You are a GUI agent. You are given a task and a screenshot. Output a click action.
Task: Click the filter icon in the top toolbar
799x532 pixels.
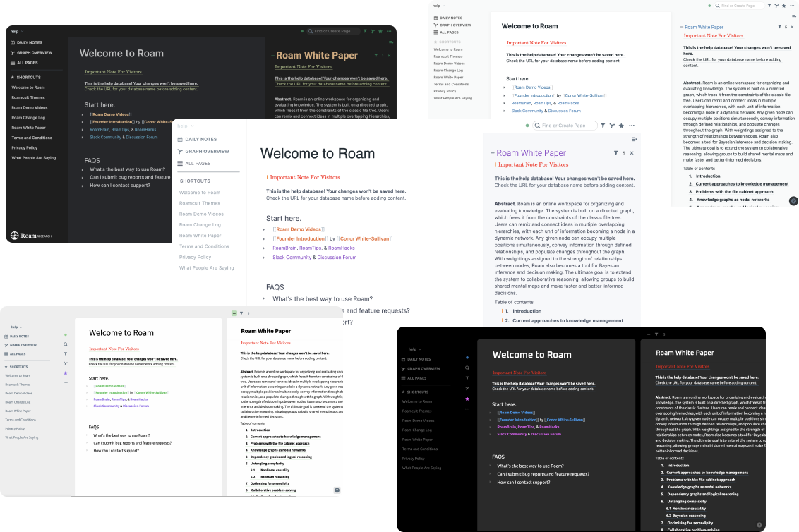(x=603, y=126)
